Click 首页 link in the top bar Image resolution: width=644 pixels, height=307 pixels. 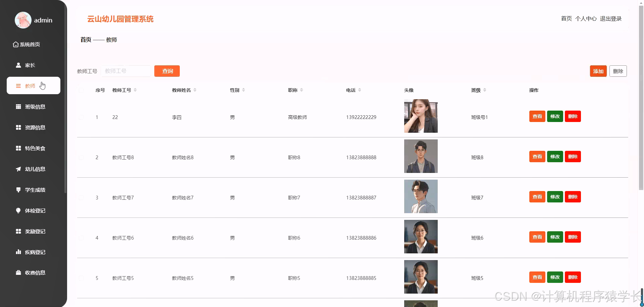point(567,19)
